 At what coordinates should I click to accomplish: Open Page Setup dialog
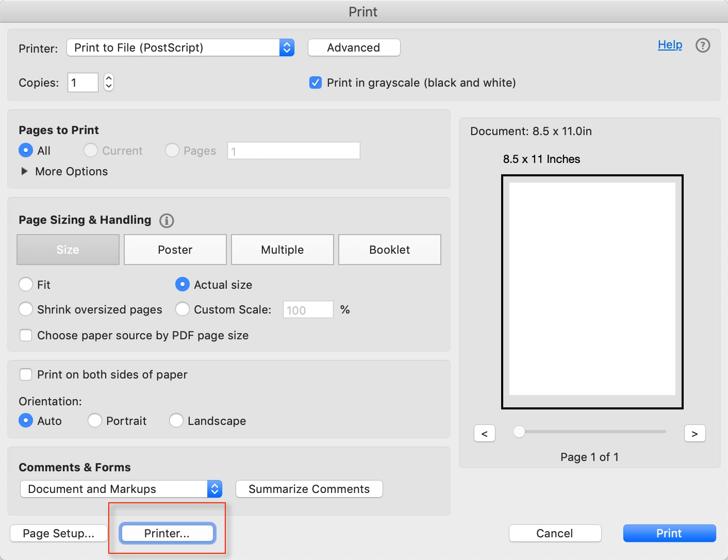tap(59, 533)
